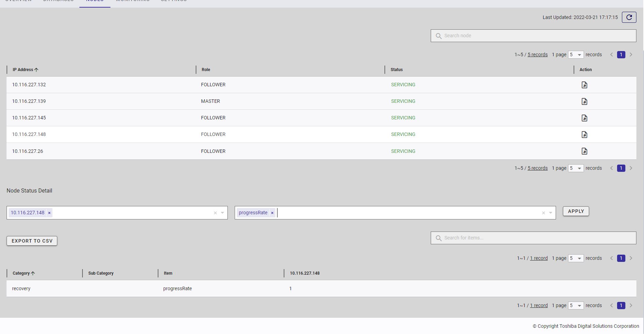Remove the progressRate filter chip
This screenshot has width=644, height=334.
(x=272, y=213)
